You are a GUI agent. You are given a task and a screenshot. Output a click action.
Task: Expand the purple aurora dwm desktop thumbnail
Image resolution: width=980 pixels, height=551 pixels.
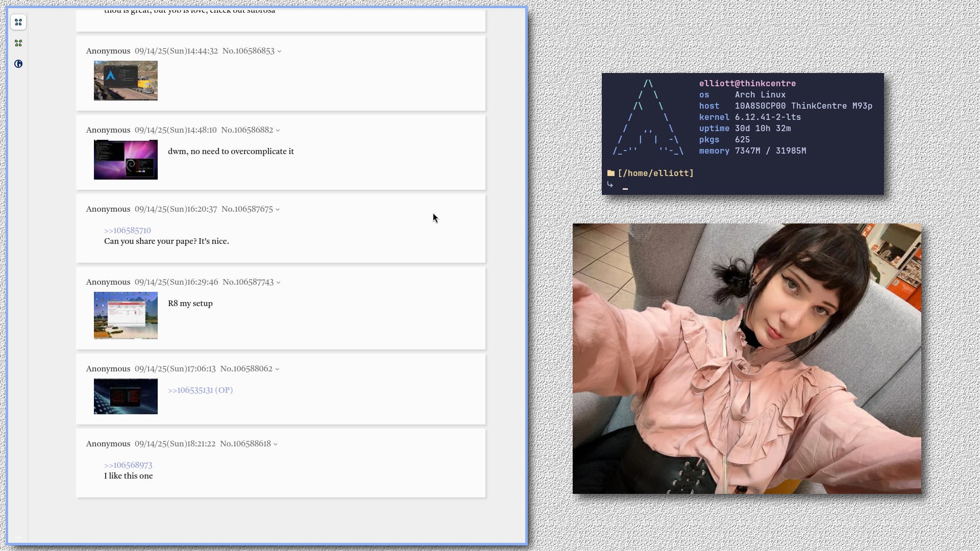tap(126, 160)
